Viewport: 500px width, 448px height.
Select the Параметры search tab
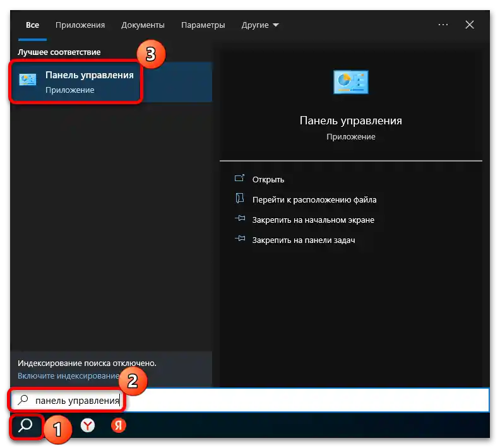pos(203,25)
